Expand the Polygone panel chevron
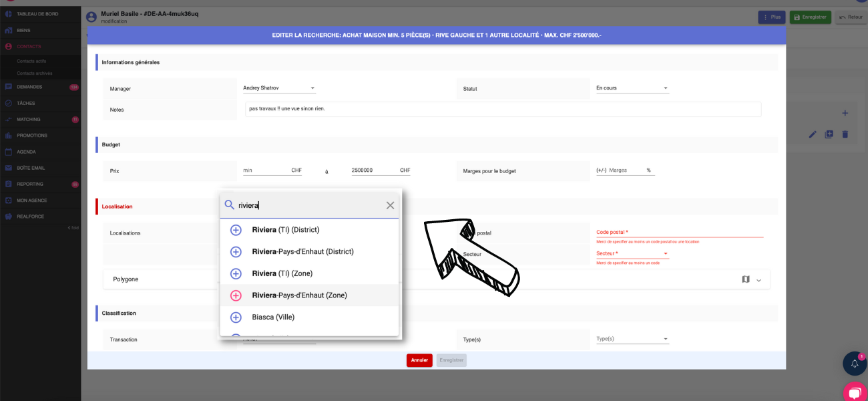Viewport: 868px width, 401px height. point(758,280)
